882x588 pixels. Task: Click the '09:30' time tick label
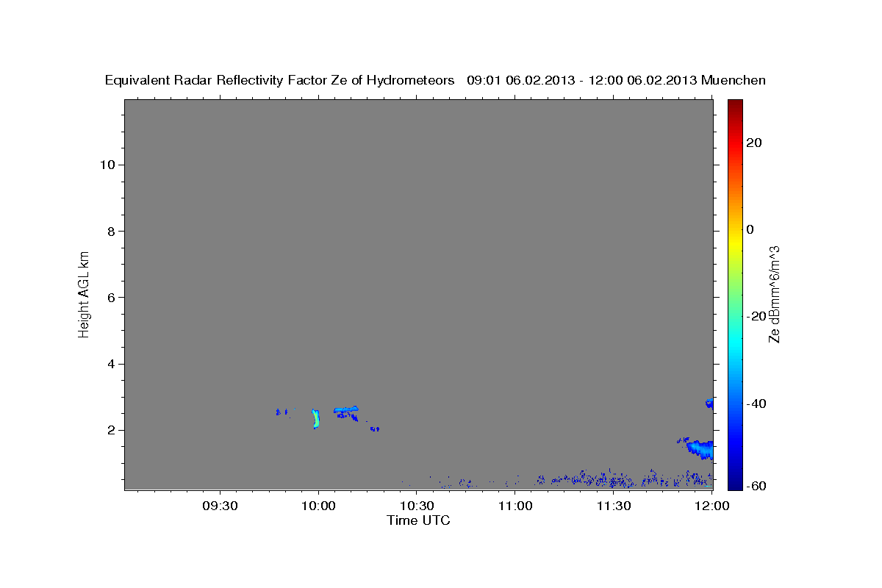pyautogui.click(x=220, y=506)
